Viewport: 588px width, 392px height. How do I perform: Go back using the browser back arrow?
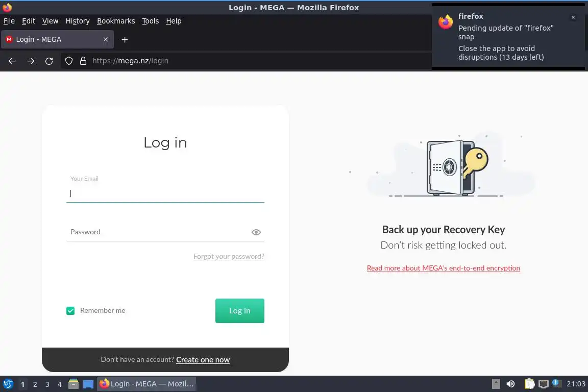point(12,61)
